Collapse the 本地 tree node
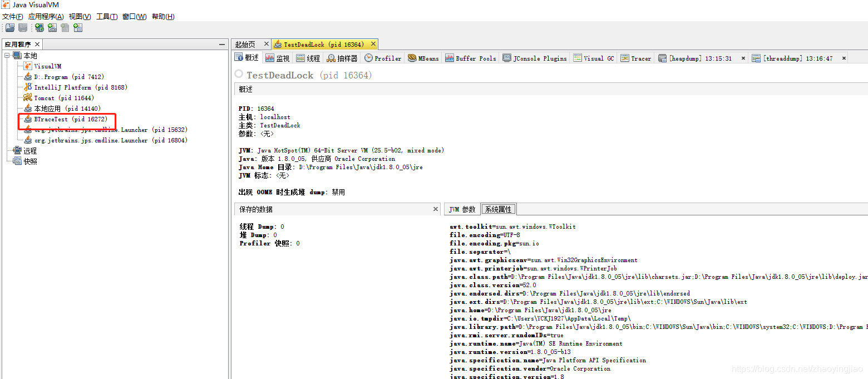Viewport: 868px width, 379px height. [x=7, y=56]
